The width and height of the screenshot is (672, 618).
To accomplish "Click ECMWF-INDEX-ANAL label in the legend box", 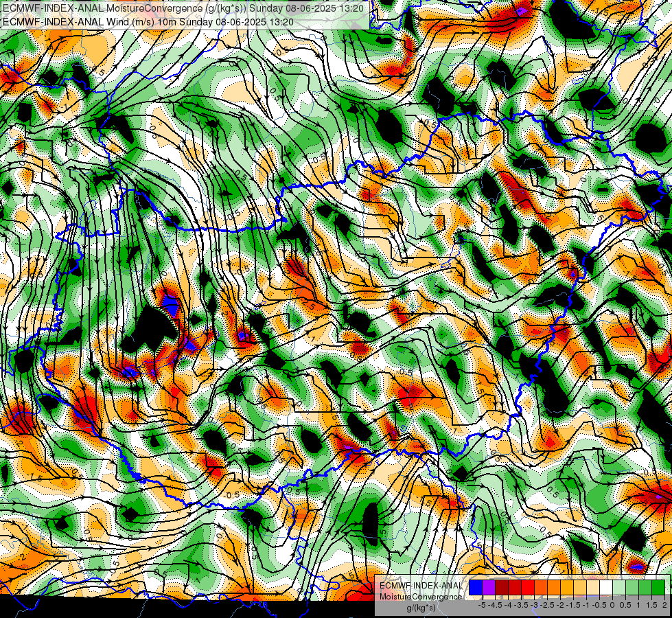I will (421, 586).
